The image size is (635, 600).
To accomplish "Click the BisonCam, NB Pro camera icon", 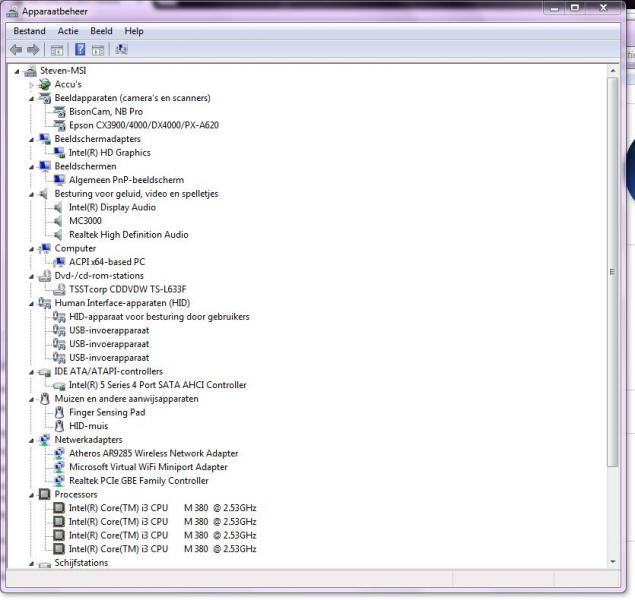I will click(59, 112).
